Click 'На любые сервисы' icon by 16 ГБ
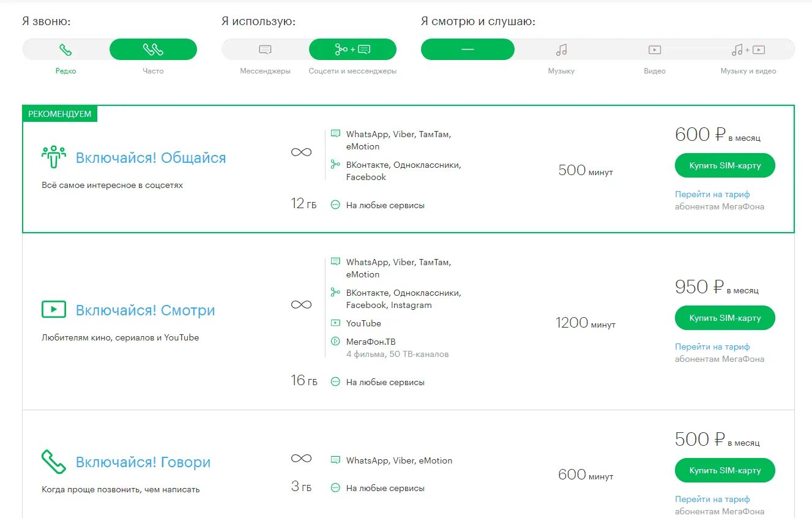812x518 pixels. (x=335, y=382)
